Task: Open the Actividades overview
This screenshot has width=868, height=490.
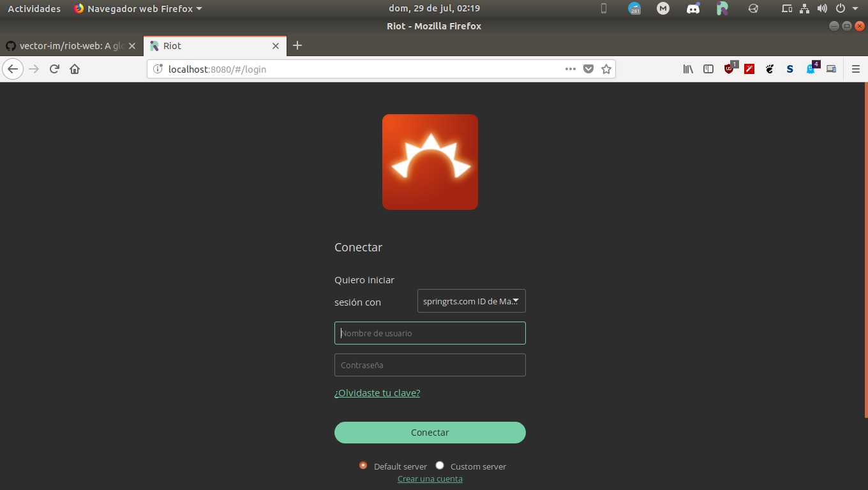Action: tap(34, 8)
